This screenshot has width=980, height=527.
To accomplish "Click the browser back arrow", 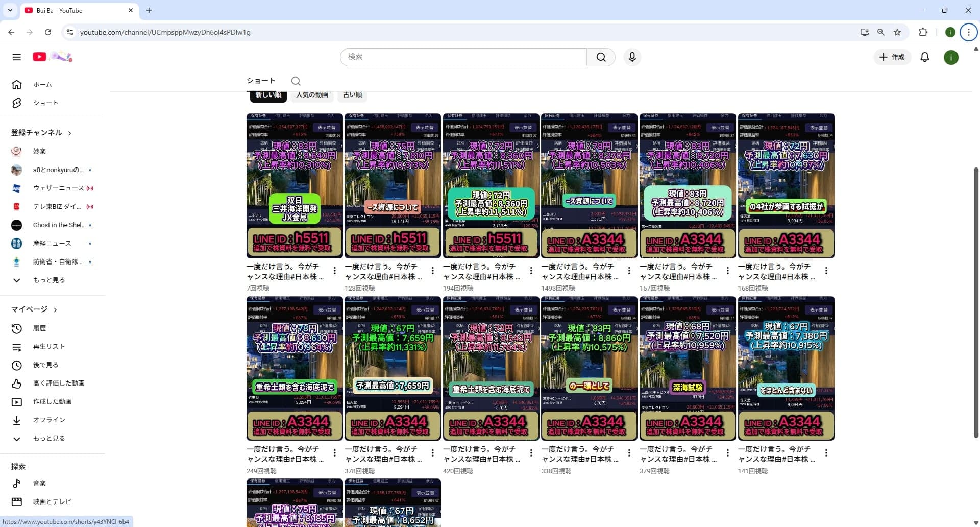I will 11,32.
